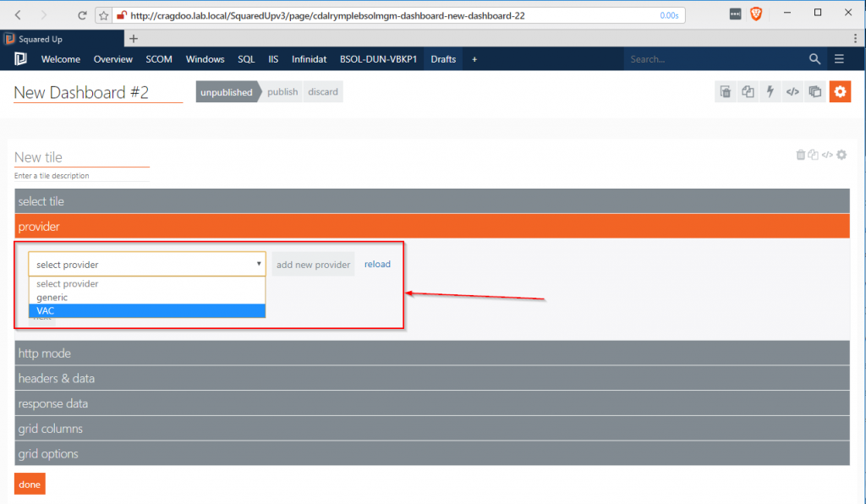Choose generic from the provider list
The image size is (866, 504).
click(x=147, y=298)
